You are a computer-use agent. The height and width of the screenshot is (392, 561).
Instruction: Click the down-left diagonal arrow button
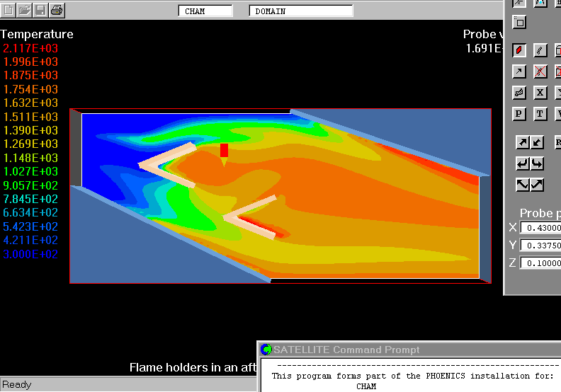(537, 142)
